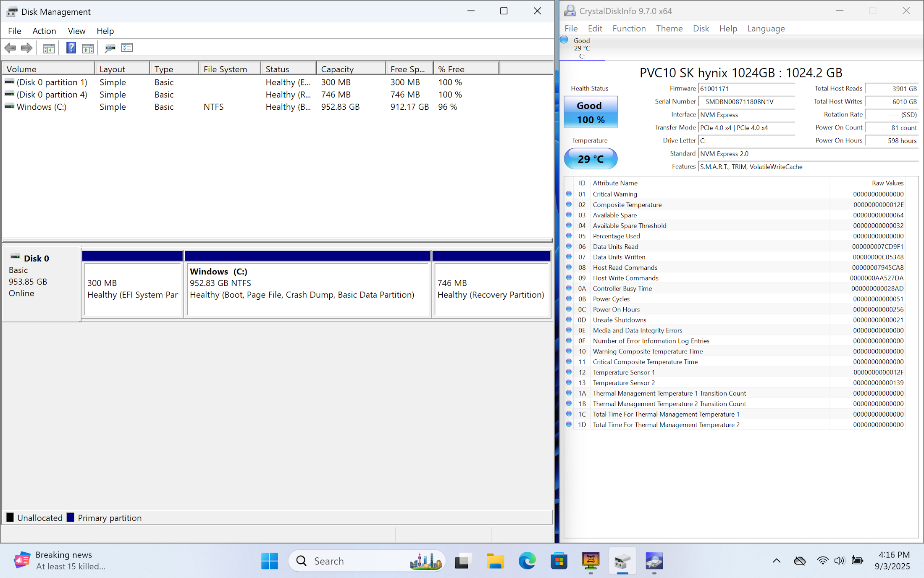
Task: Open the Help menu in Disk Management
Action: pos(105,31)
